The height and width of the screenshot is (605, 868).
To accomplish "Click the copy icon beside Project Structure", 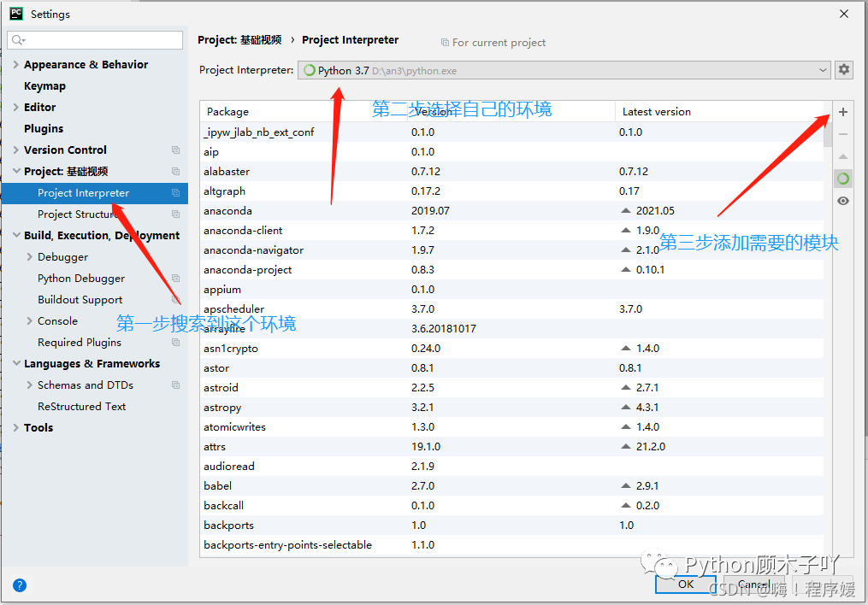I will pyautogui.click(x=175, y=214).
